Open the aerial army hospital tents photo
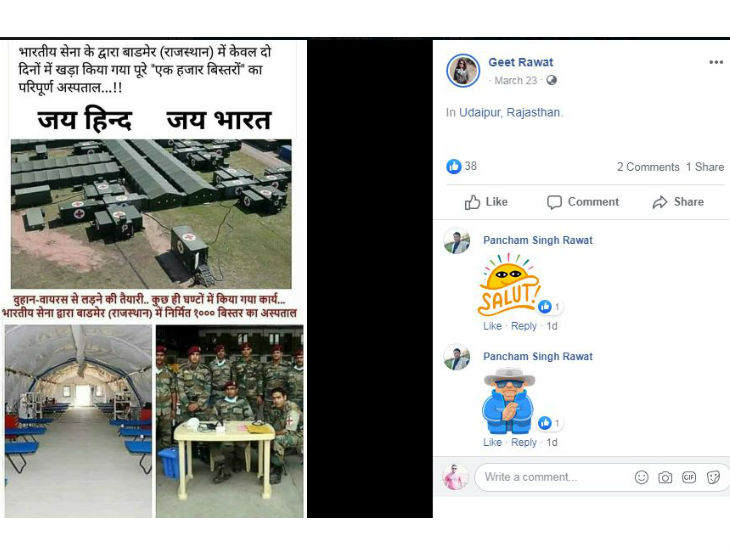The image size is (730, 548). coord(151,214)
